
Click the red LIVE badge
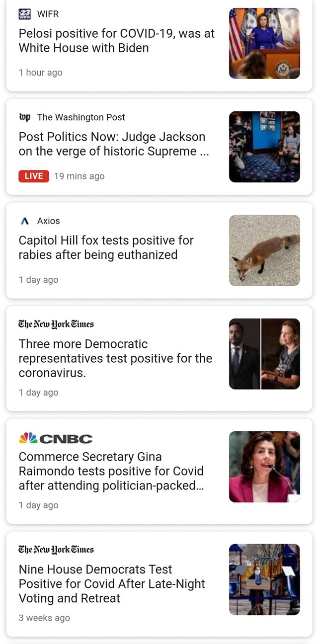pyautogui.click(x=34, y=176)
